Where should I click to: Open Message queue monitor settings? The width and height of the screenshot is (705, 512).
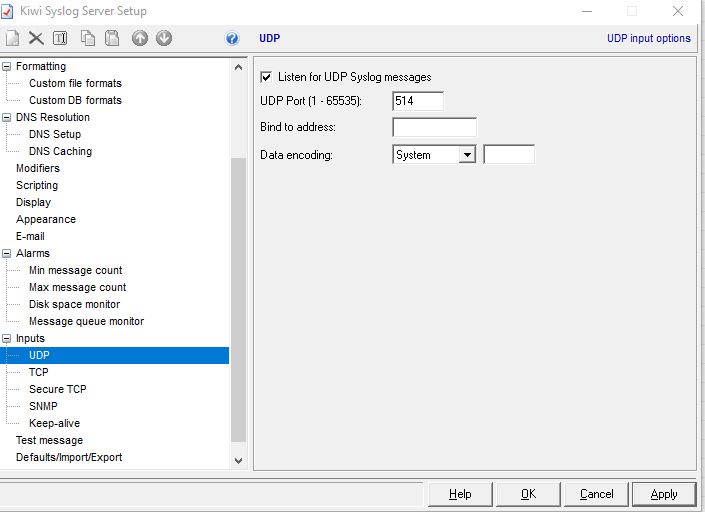(x=86, y=321)
